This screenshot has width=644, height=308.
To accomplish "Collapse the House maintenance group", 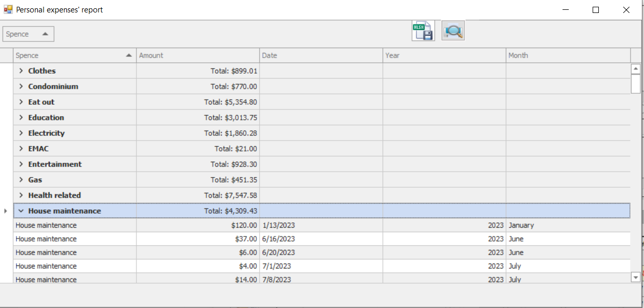I will pyautogui.click(x=21, y=211).
